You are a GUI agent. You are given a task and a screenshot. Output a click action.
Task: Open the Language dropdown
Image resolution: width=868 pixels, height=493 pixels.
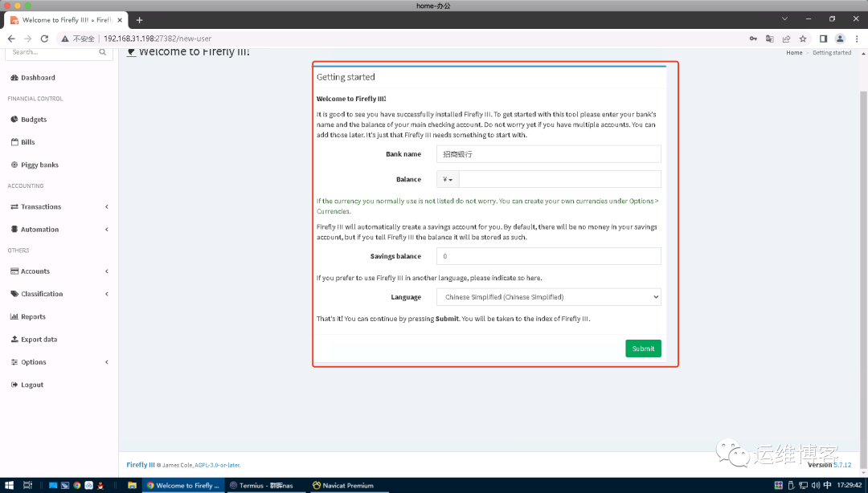tap(549, 297)
